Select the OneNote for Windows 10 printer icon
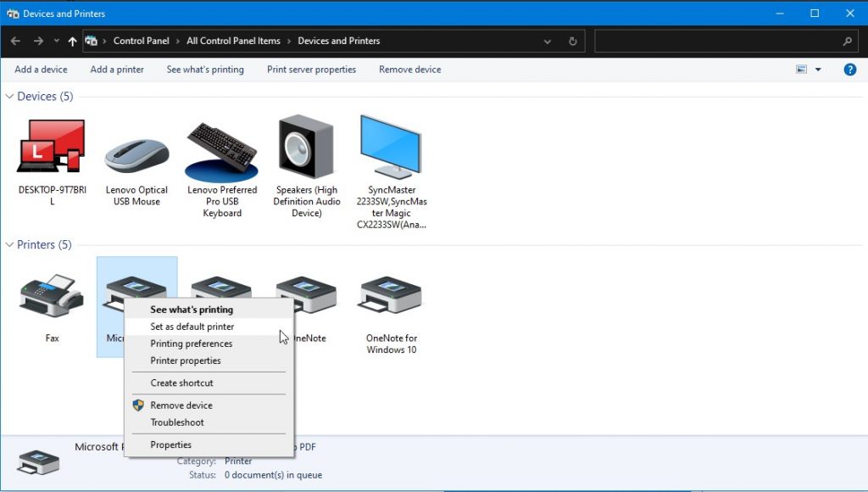868x492 pixels. [391, 294]
